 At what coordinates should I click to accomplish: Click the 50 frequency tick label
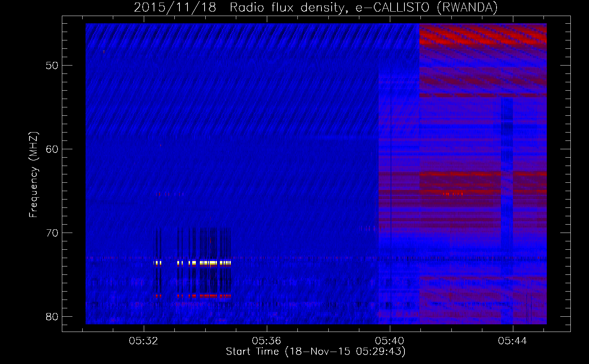[52, 66]
